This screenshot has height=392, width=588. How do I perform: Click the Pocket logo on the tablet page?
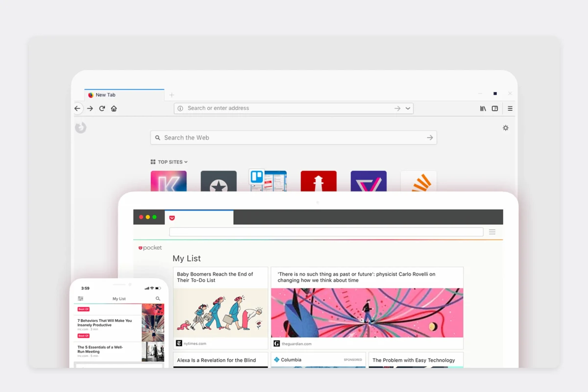150,248
